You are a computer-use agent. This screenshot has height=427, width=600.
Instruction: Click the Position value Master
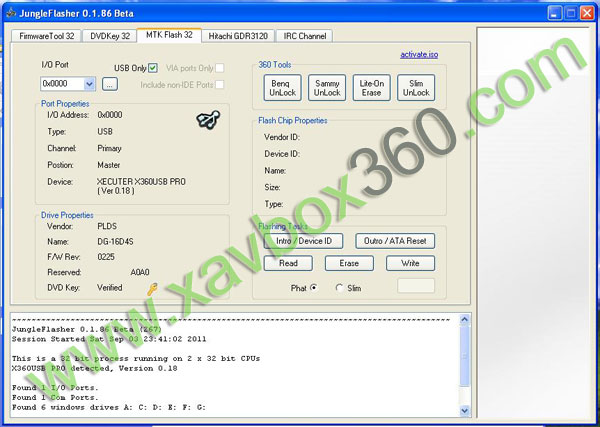(x=109, y=165)
